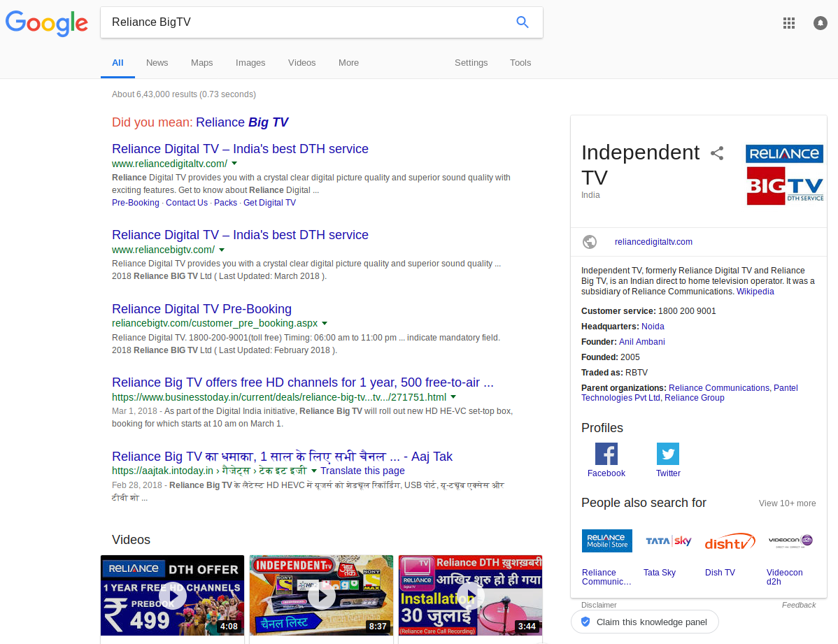Open the first Reliance Digital TV result title
The image size is (838, 644).
[x=240, y=148]
